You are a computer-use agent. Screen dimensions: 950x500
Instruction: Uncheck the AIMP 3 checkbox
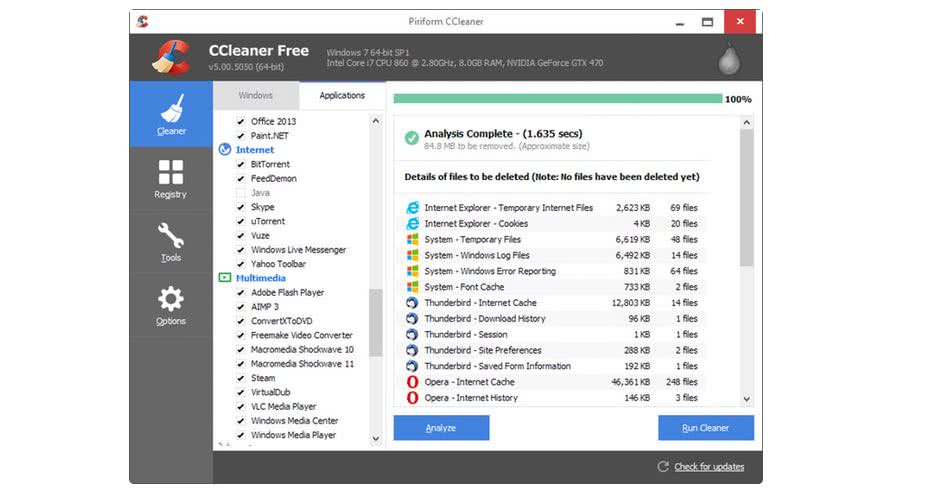tap(241, 307)
